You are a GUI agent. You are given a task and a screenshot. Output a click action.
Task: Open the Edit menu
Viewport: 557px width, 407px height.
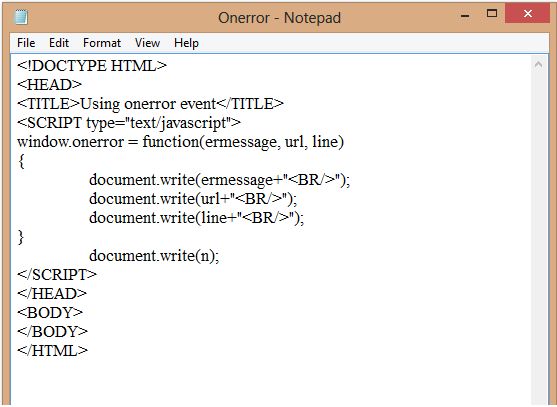pyautogui.click(x=59, y=43)
